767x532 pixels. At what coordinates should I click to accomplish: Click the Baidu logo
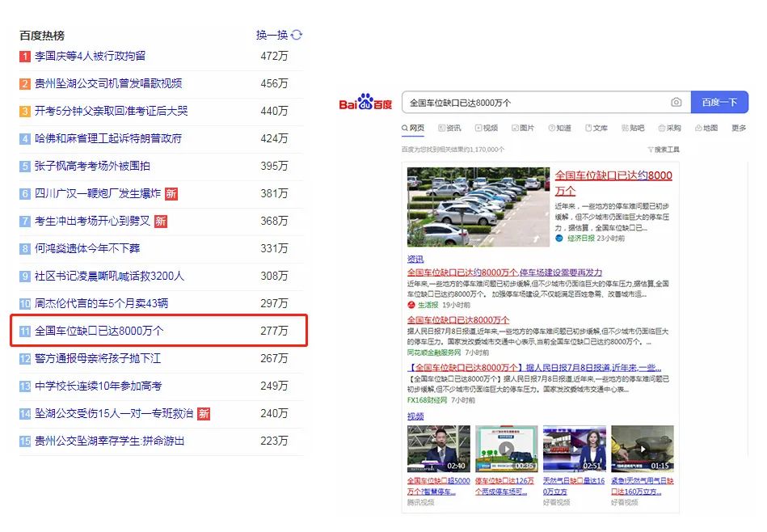(x=365, y=103)
